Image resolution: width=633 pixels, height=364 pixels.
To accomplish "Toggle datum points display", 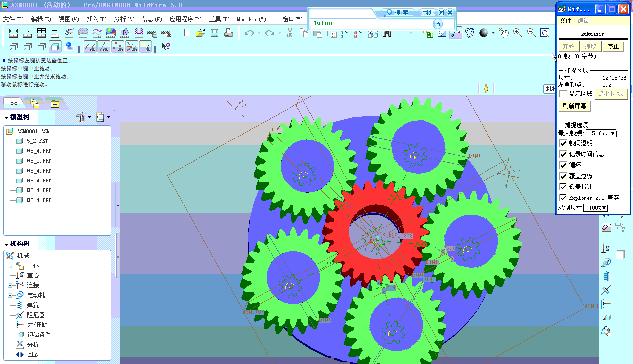I will pyautogui.click(x=117, y=46).
